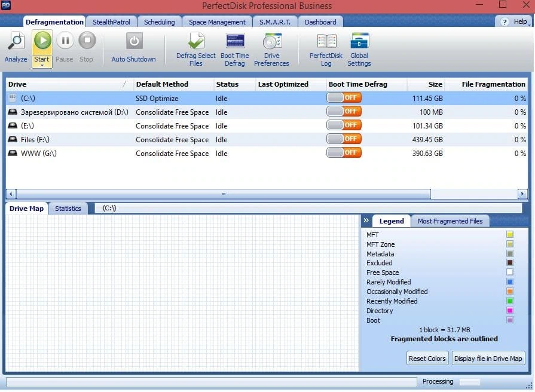Change the Occasionally Modified orange swatch
This screenshot has height=392, width=535.
click(x=510, y=292)
